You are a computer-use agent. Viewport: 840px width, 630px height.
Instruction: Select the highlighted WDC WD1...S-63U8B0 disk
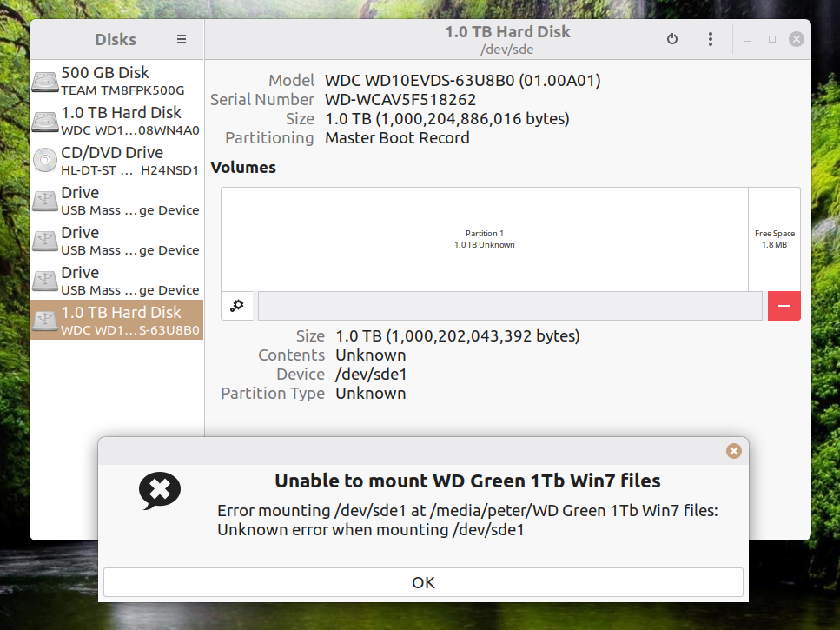coord(116,320)
